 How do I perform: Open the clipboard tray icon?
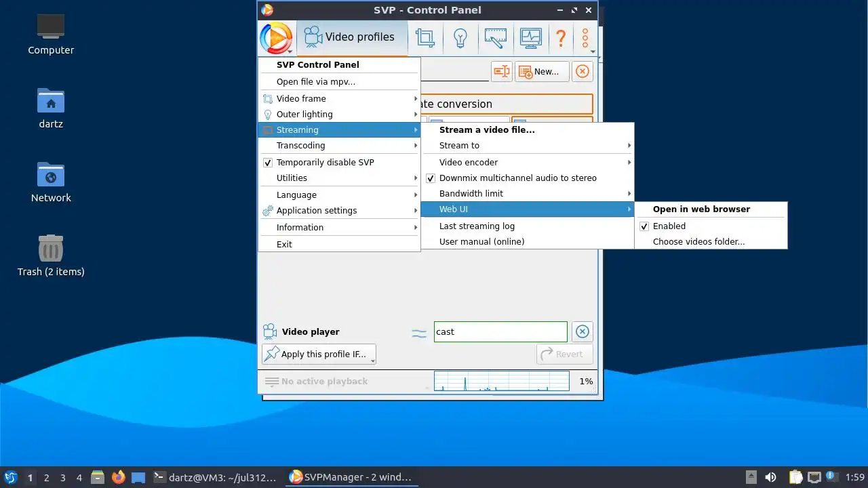pyautogui.click(x=795, y=477)
